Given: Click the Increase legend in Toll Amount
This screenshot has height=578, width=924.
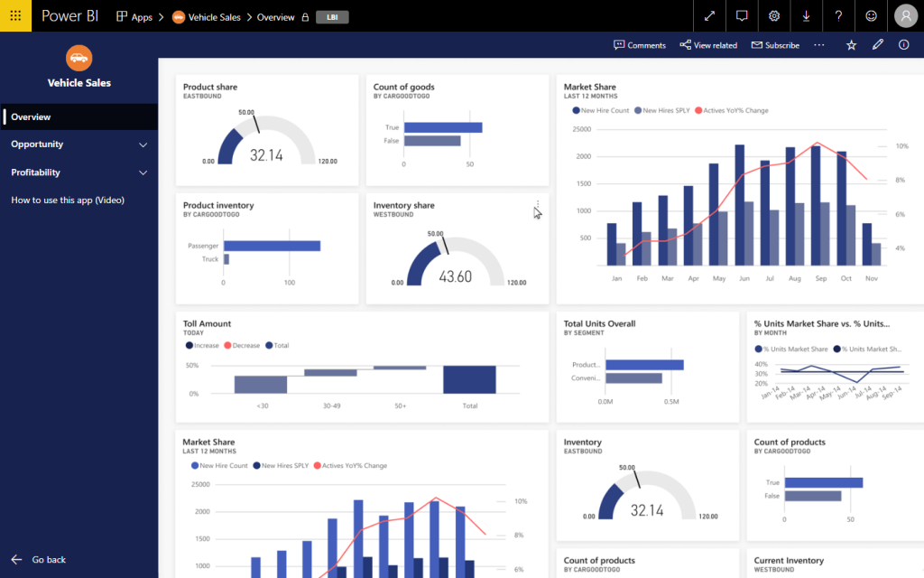Looking at the screenshot, I should tap(202, 346).
